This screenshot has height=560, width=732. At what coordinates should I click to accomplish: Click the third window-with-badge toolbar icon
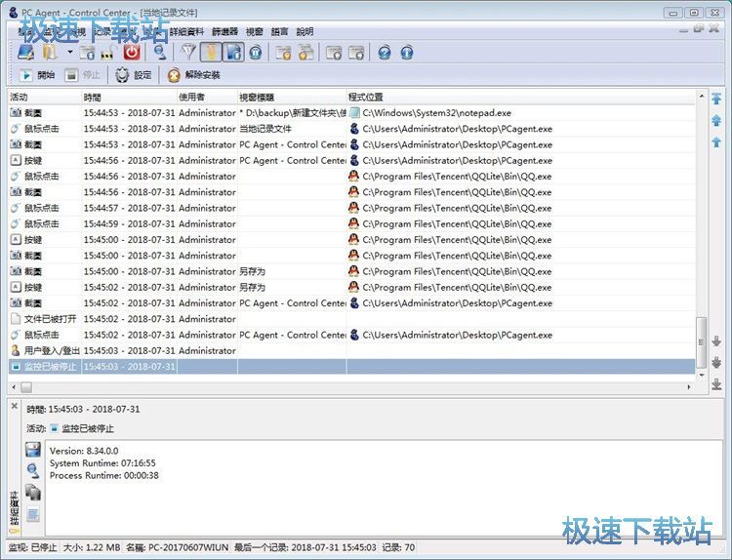click(334, 53)
